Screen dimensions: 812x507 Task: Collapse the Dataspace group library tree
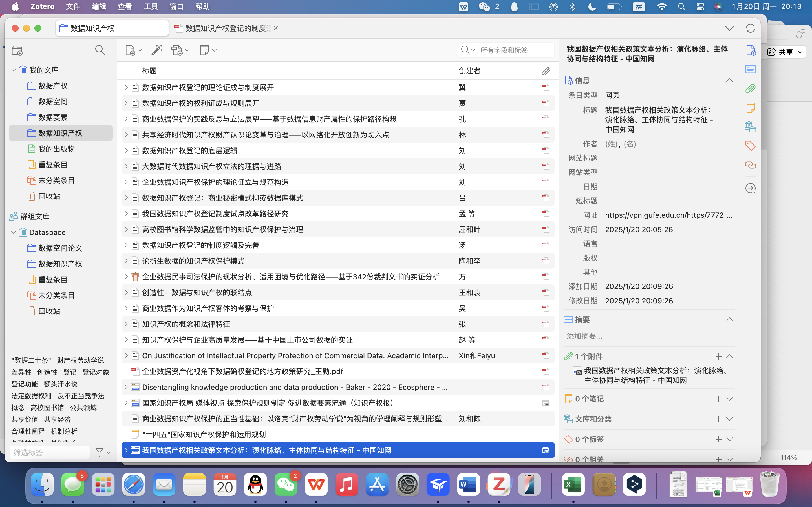[14, 232]
